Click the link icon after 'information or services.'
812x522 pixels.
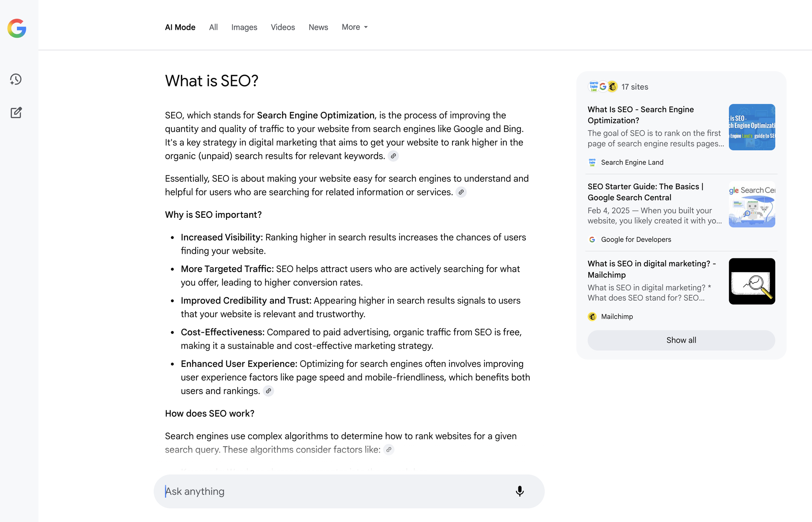tap(461, 192)
